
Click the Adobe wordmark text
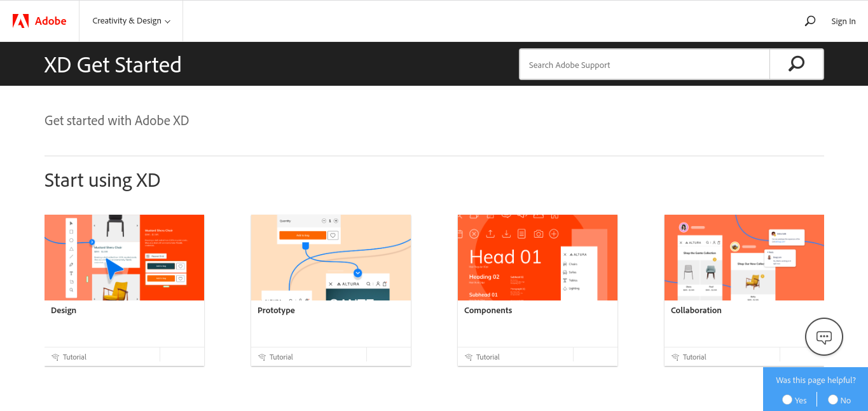50,21
